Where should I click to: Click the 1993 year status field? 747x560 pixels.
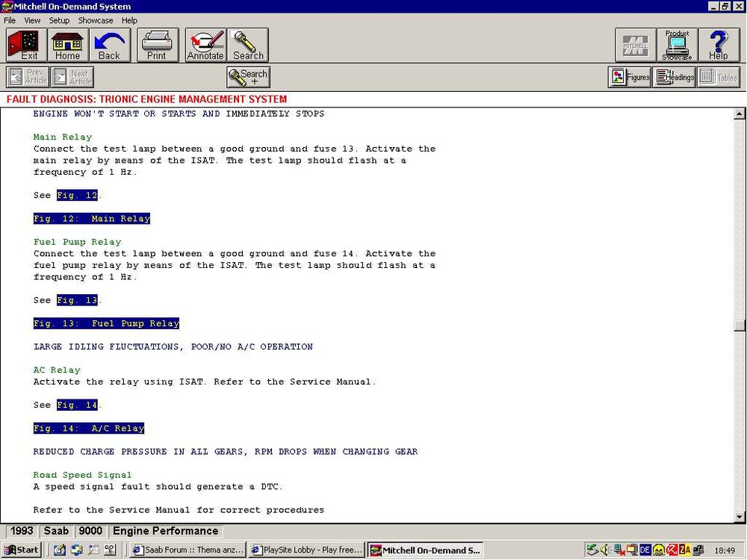pyautogui.click(x=22, y=531)
